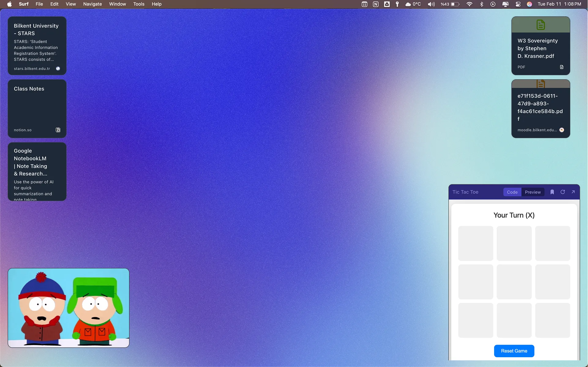The height and width of the screenshot is (367, 588).
Task: Click the Reset Game button
Action: click(x=514, y=351)
